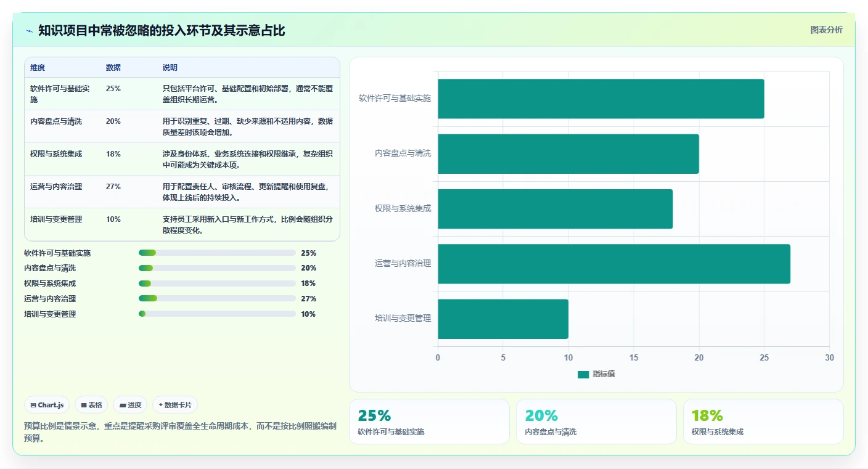Select table cell 软件许可与基础实施
868x469 pixels.
point(60,94)
